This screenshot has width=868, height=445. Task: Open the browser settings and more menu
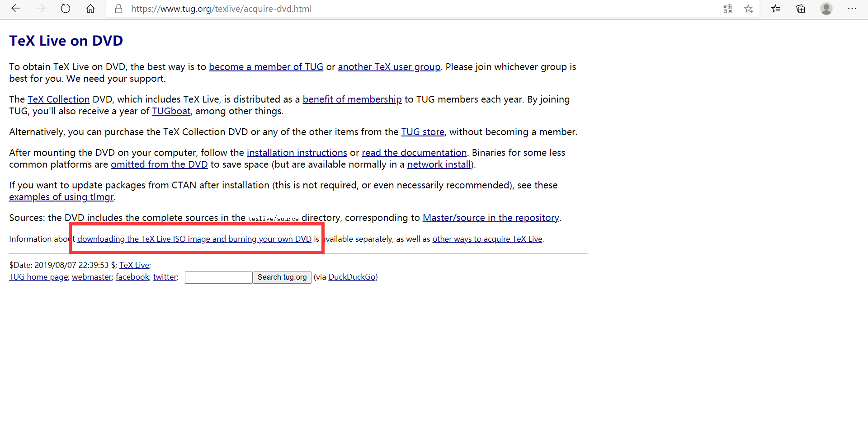[x=852, y=9]
